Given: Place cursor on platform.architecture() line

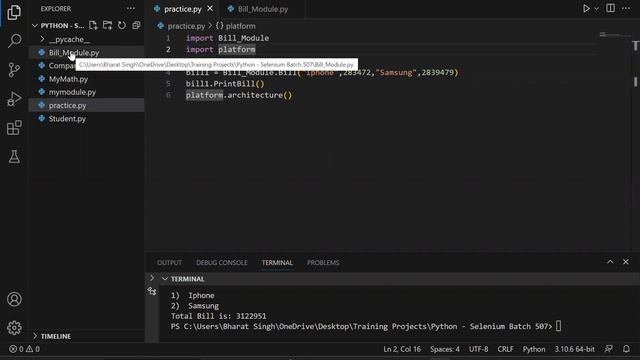Looking at the screenshot, I should 239,95.
